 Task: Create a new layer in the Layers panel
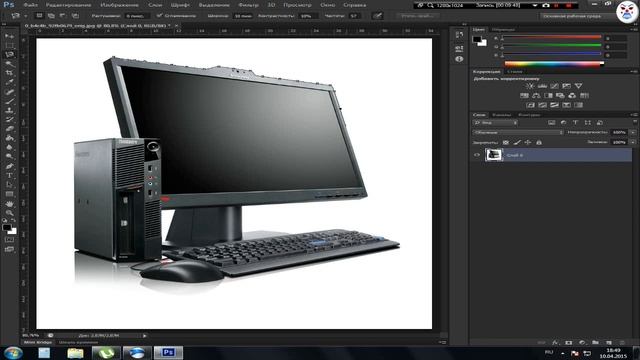pos(609,342)
